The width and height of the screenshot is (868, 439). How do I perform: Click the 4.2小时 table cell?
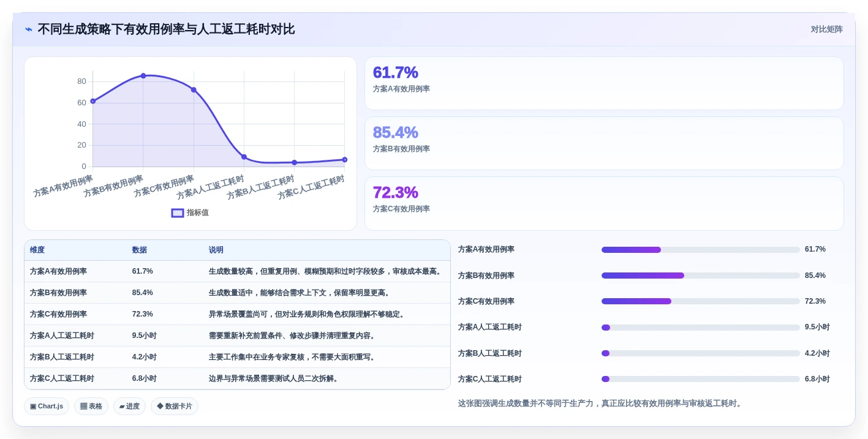145,357
